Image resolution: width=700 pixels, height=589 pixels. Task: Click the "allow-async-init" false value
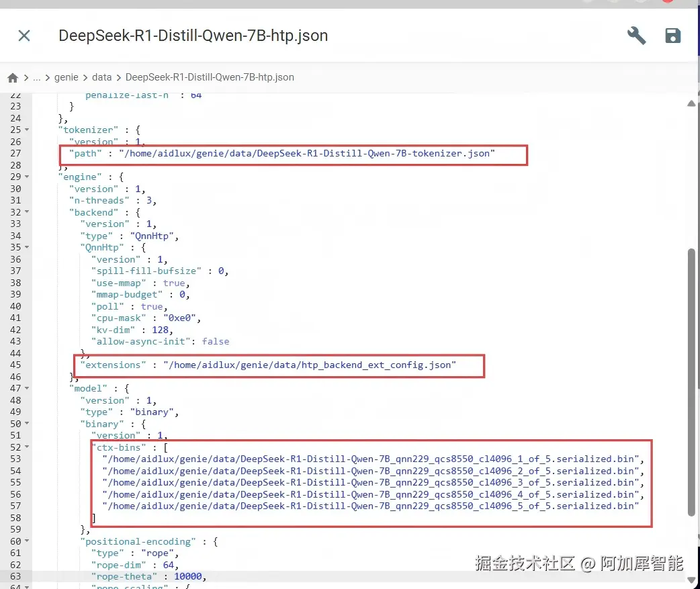point(216,341)
